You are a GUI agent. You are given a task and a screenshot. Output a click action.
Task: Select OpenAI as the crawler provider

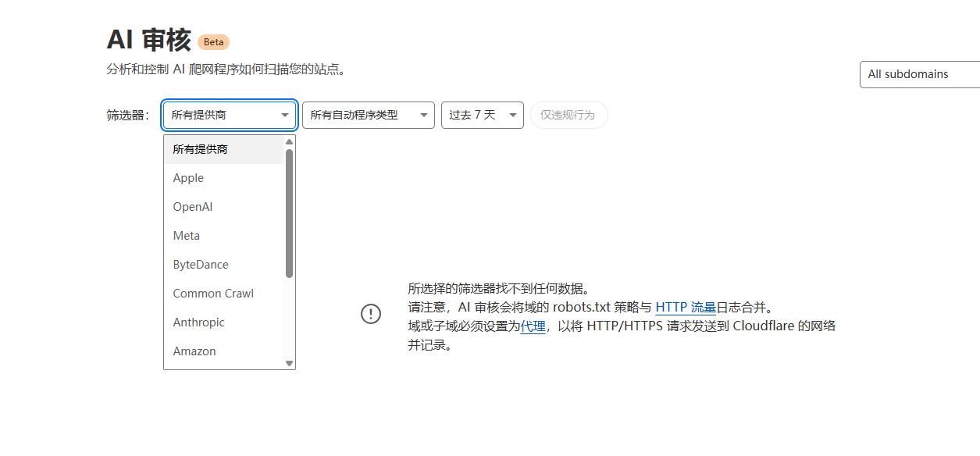tap(192, 206)
